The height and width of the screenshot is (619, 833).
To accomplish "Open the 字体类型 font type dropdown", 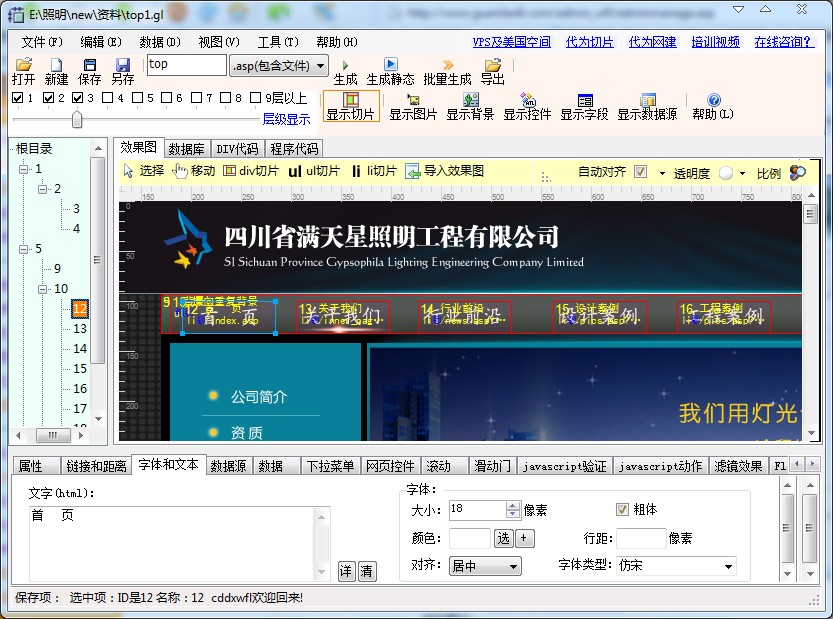I will point(676,566).
